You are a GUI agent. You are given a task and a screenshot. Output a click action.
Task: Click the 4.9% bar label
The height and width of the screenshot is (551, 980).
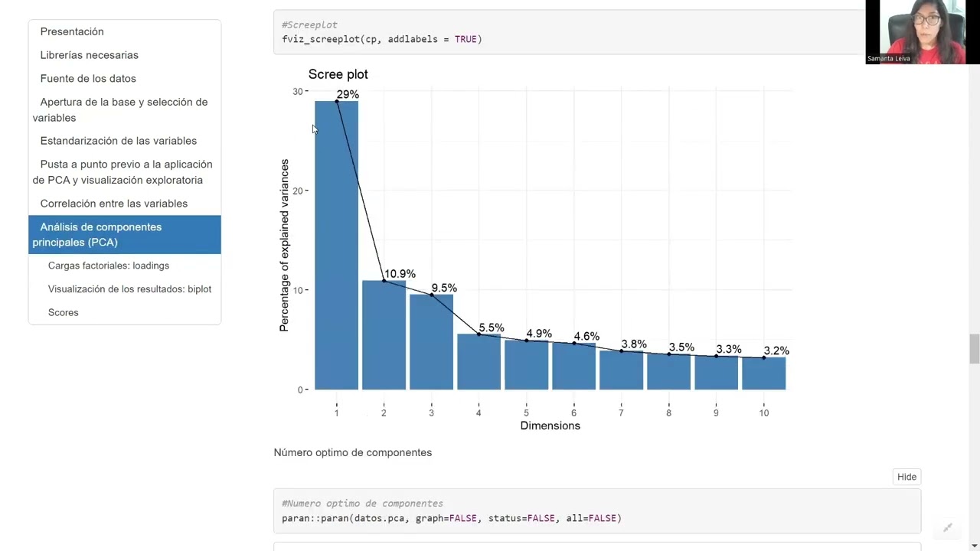(x=539, y=334)
